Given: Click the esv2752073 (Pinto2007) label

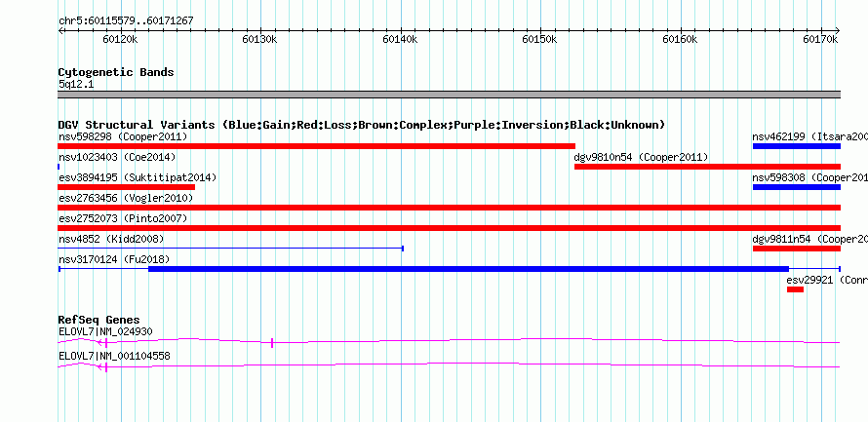Looking at the screenshot, I should click(123, 218).
